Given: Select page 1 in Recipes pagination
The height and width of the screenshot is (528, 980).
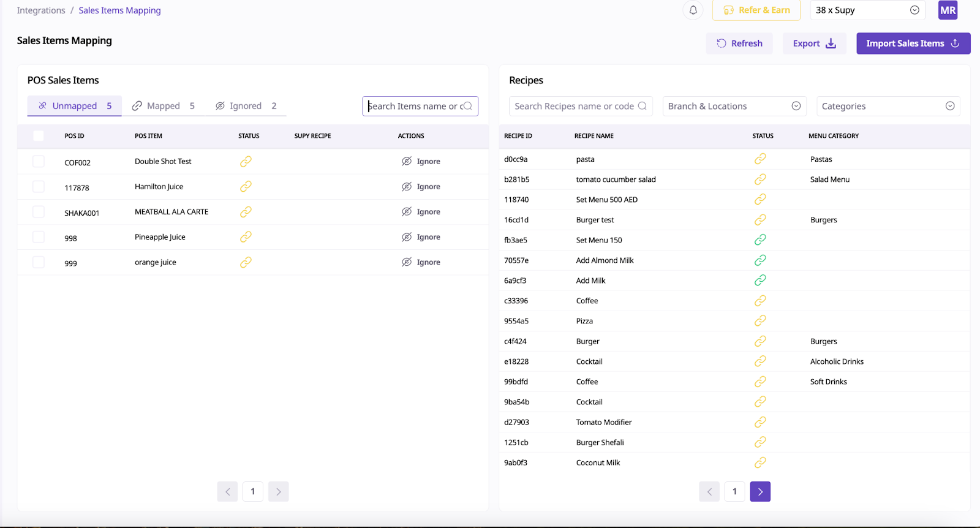Looking at the screenshot, I should click(735, 491).
